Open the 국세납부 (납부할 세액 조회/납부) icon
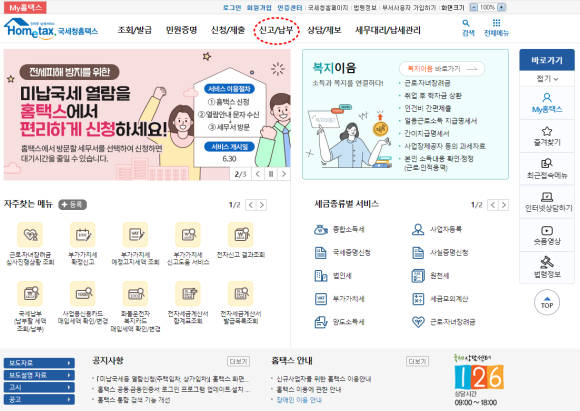The image size is (580, 411). pyautogui.click(x=30, y=294)
